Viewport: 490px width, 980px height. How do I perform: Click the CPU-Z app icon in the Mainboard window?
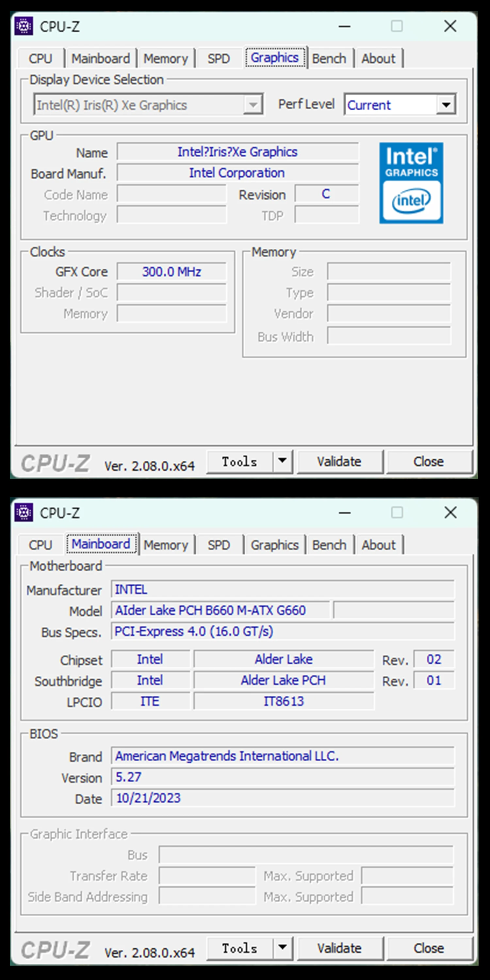tap(24, 513)
